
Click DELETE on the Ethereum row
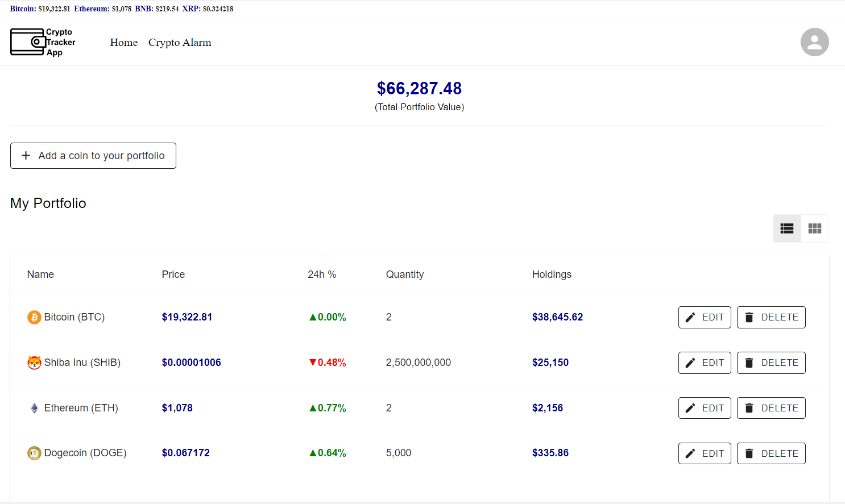coord(771,407)
